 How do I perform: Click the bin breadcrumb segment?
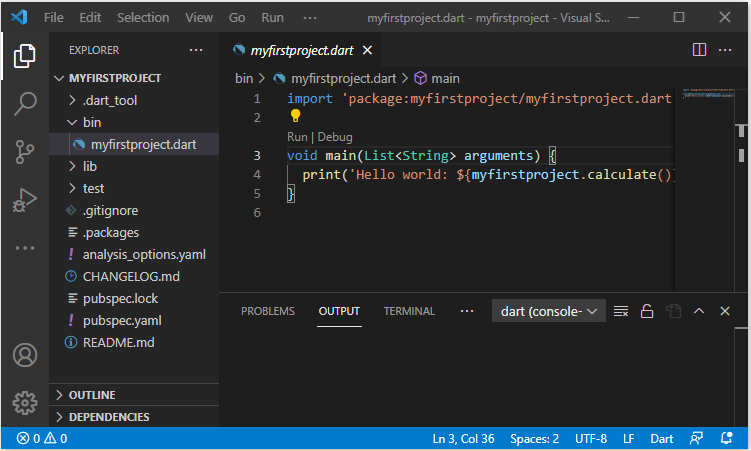[x=244, y=79]
